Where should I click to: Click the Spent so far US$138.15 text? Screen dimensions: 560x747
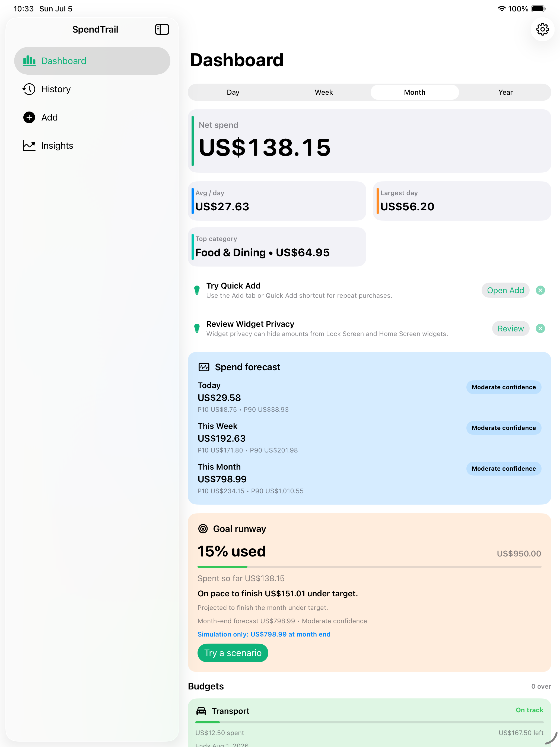241,578
